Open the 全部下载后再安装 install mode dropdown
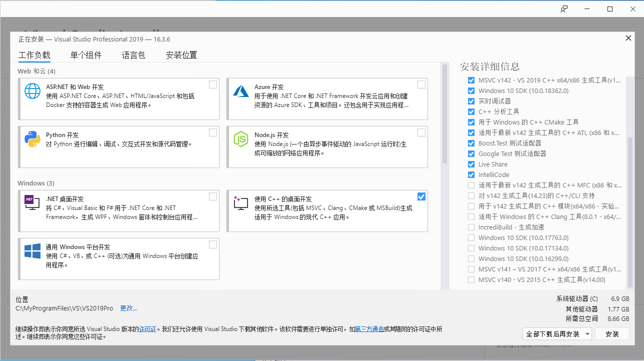644x361 pixels. tap(557, 333)
